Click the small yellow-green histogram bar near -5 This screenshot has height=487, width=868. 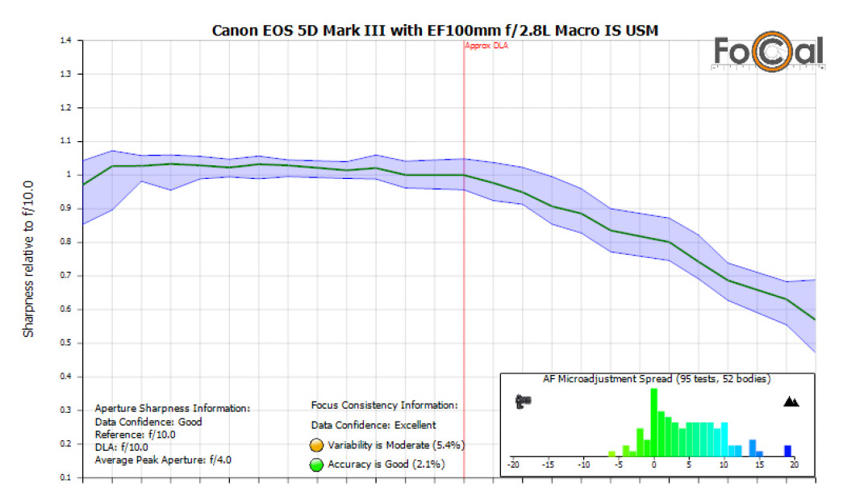611,454
